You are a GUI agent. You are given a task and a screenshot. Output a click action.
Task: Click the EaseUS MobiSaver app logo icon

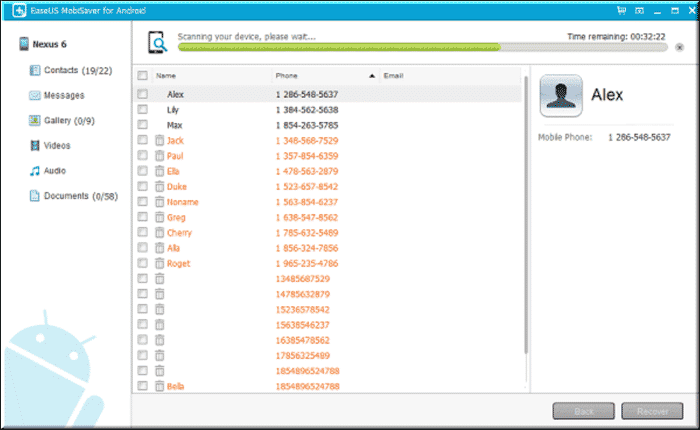tap(19, 10)
